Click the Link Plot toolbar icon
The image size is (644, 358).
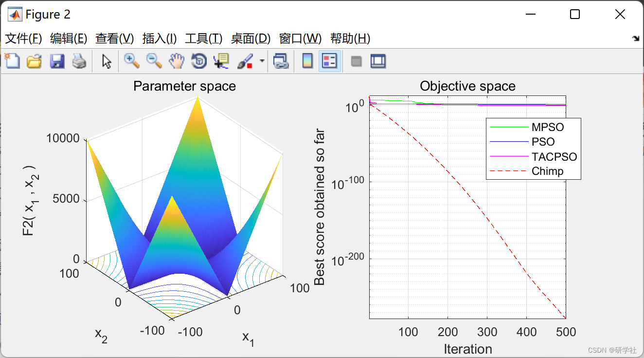(x=281, y=61)
